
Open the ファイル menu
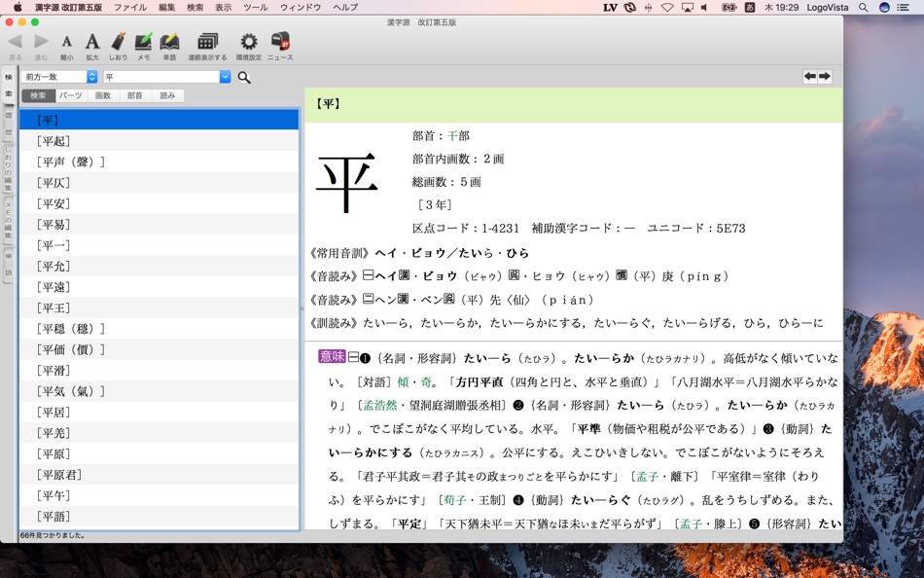130,7
